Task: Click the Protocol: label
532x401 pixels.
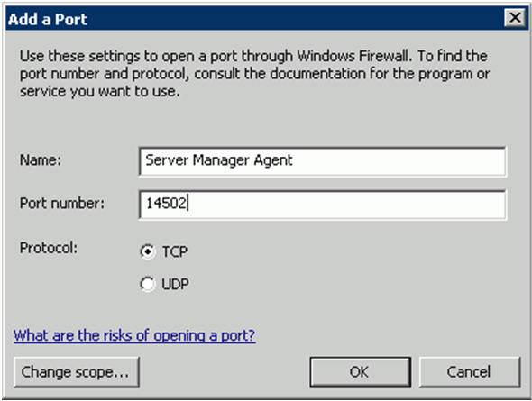Action: point(49,248)
